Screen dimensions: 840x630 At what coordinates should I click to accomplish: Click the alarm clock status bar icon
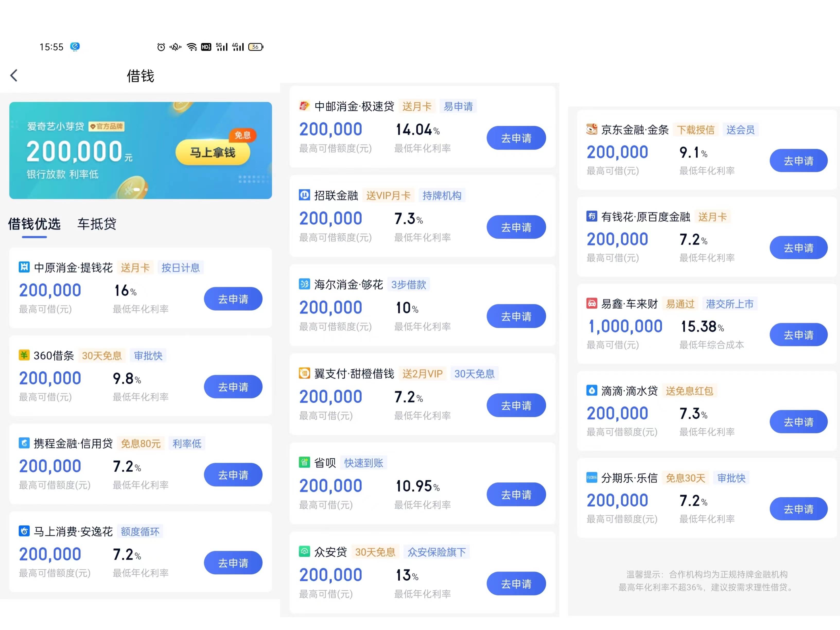click(x=161, y=47)
